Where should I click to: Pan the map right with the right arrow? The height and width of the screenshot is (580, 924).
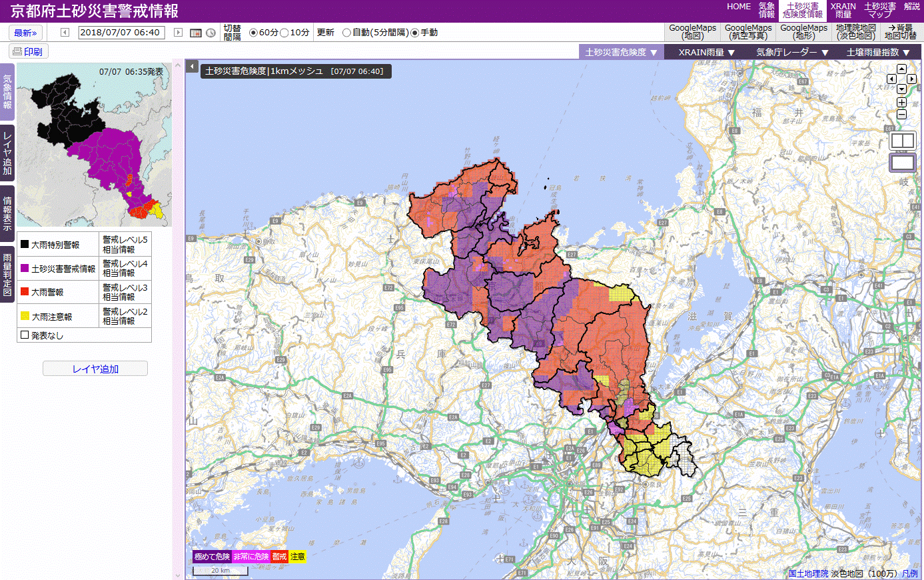[911, 79]
